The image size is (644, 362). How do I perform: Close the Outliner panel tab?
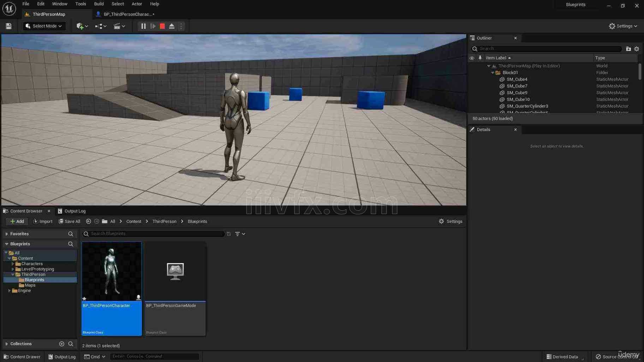point(515,38)
